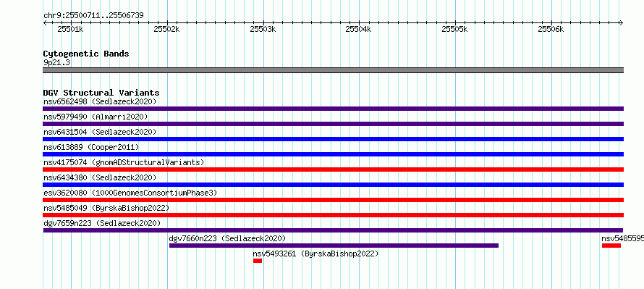Open variant label nsv5485049 (ByrskaBishop2022)
644x289 pixels.
[106, 208]
